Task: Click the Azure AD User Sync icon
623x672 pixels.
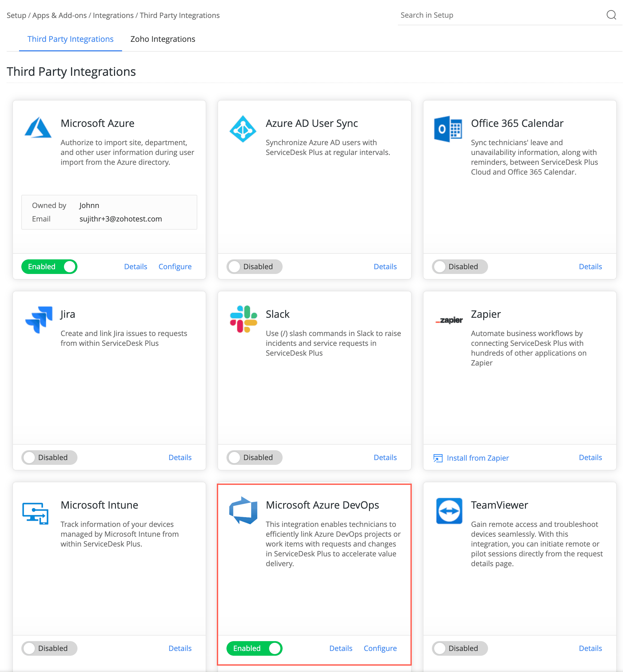Action: coord(243,129)
